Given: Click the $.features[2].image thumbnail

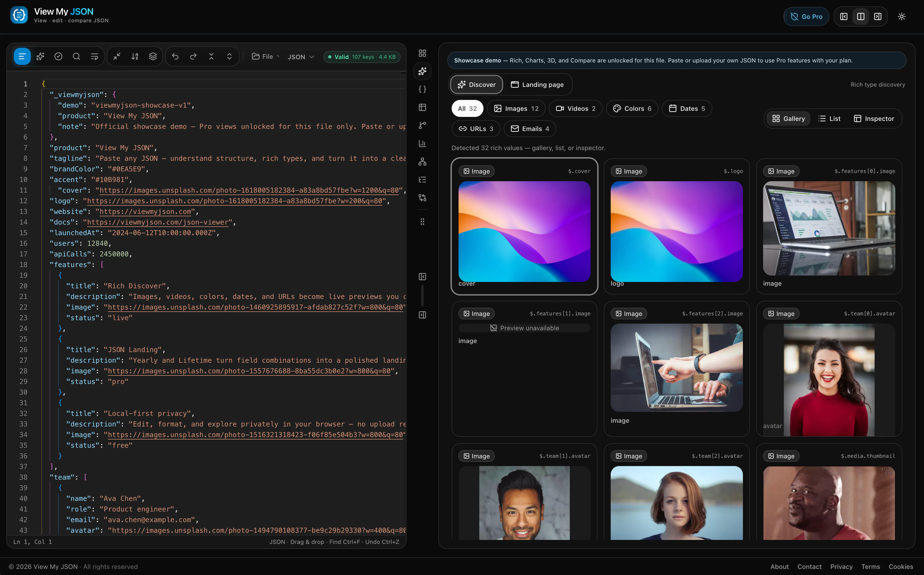Looking at the screenshot, I should [x=677, y=368].
